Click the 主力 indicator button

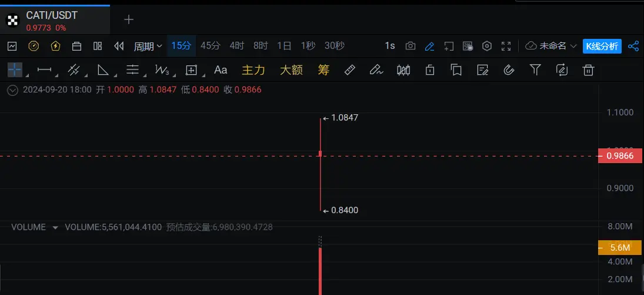pyautogui.click(x=253, y=70)
